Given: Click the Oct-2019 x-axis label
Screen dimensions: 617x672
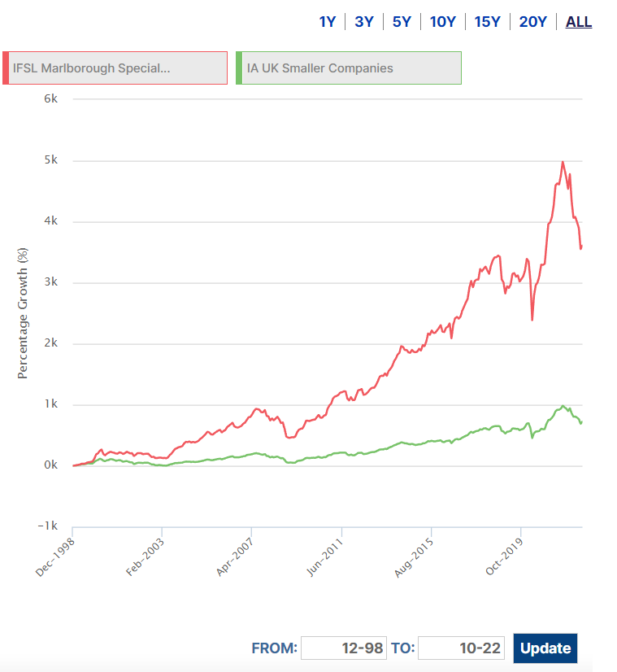Looking at the screenshot, I should coord(503,556).
